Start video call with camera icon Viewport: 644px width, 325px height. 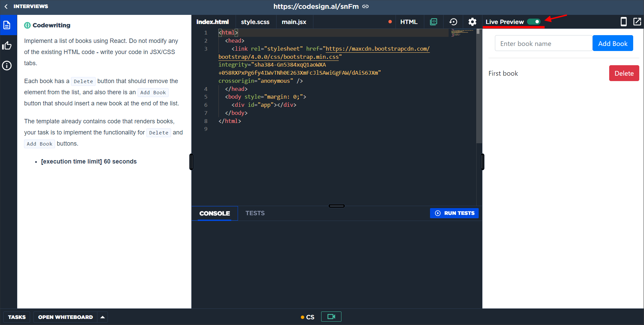[x=331, y=317]
